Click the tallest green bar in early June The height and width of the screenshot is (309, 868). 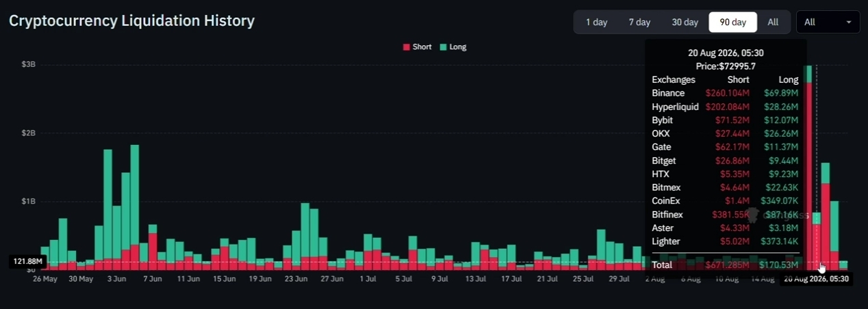click(135, 195)
